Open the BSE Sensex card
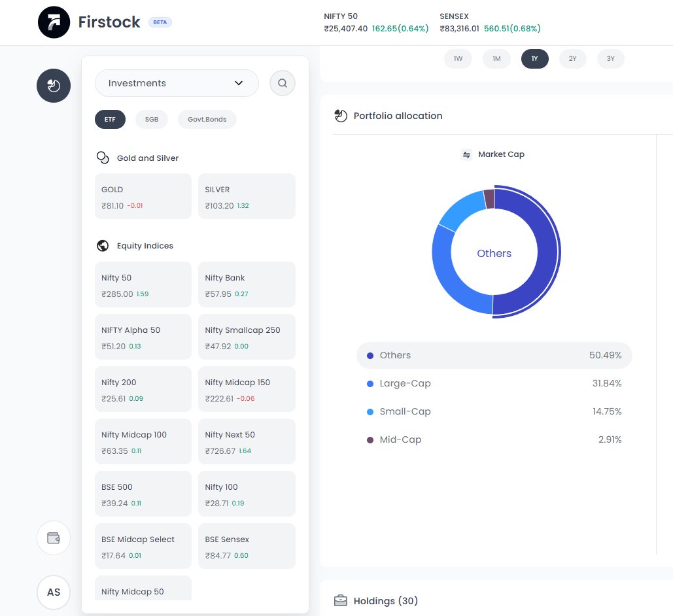Screen dimensions: 673x616 (247, 546)
